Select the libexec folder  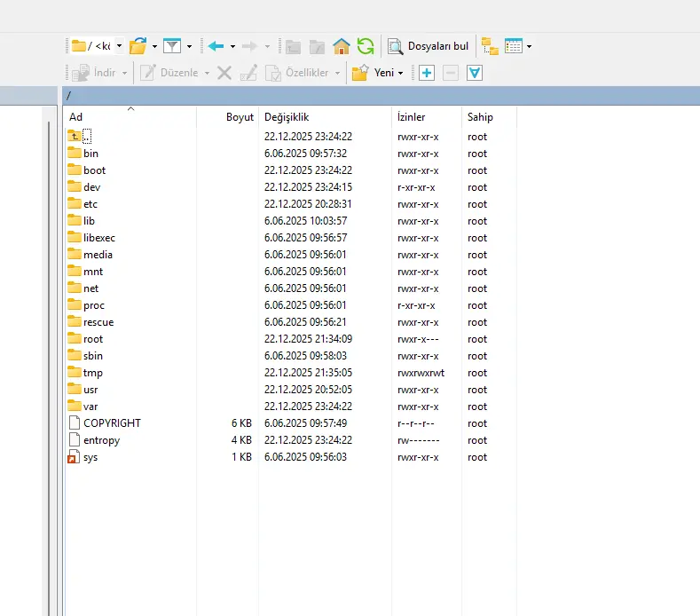[99, 238]
